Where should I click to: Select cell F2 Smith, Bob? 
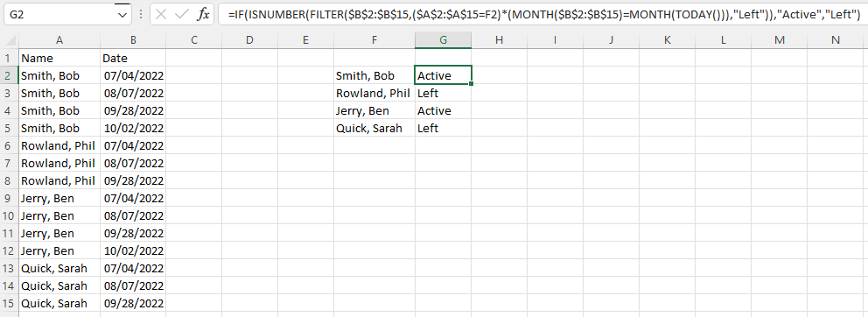click(374, 75)
